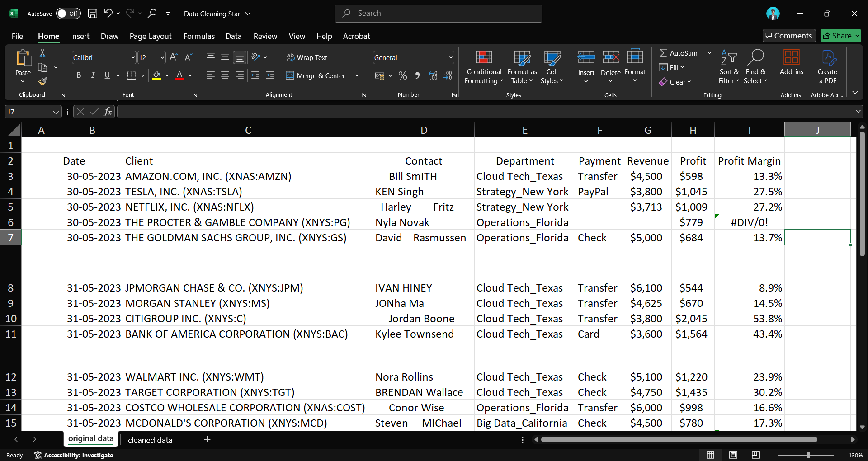Click Increase Decimal icon
This screenshot has height=461, width=868.
tap(433, 75)
